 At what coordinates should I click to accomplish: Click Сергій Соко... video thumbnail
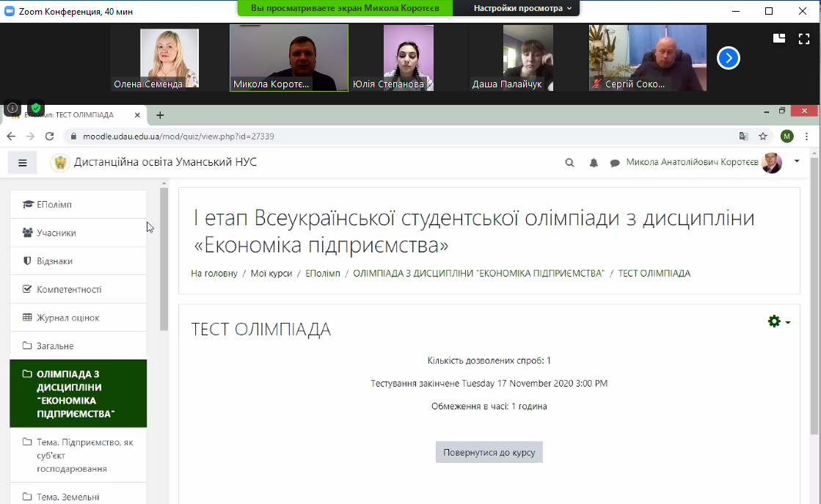pyautogui.click(x=648, y=58)
